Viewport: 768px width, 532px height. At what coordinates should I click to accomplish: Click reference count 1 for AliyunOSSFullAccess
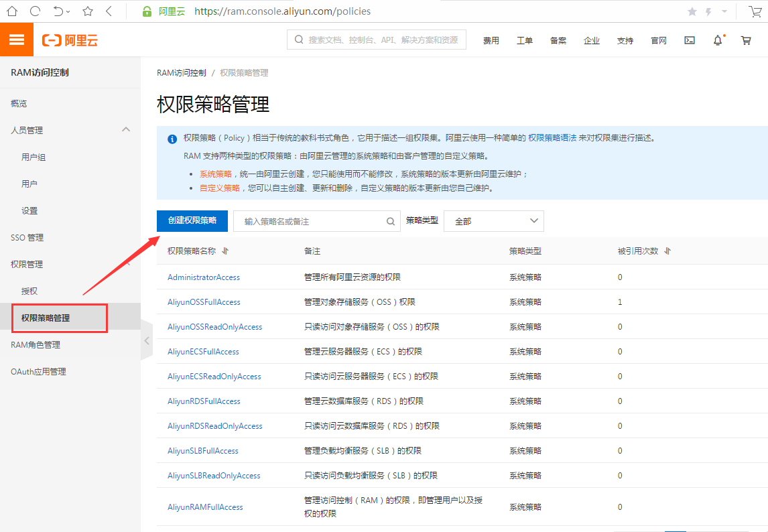click(620, 302)
